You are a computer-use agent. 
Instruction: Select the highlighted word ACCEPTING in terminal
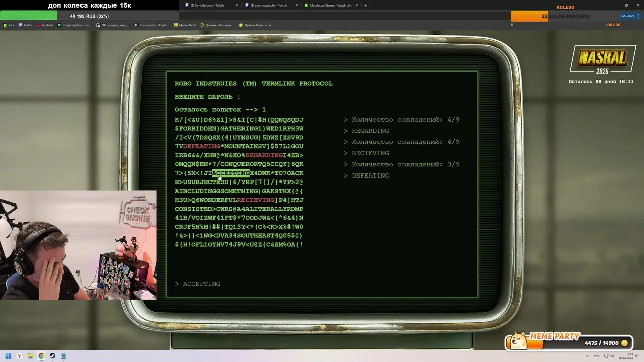(x=230, y=173)
